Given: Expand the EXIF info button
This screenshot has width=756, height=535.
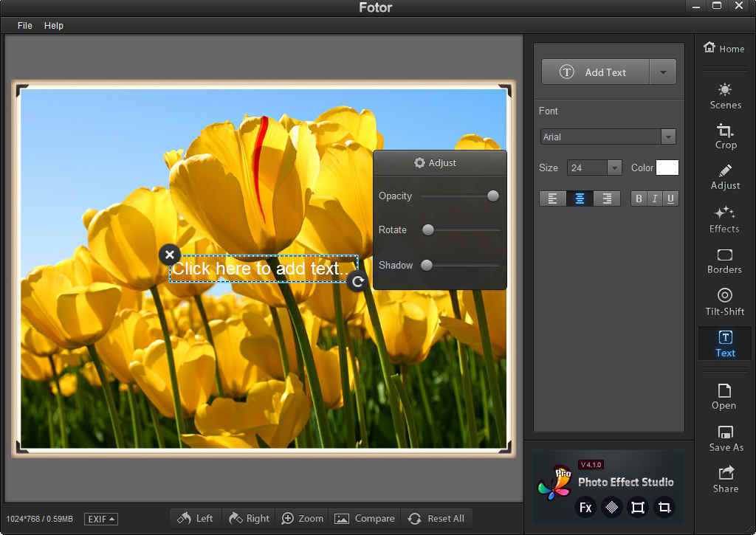Looking at the screenshot, I should (x=101, y=519).
